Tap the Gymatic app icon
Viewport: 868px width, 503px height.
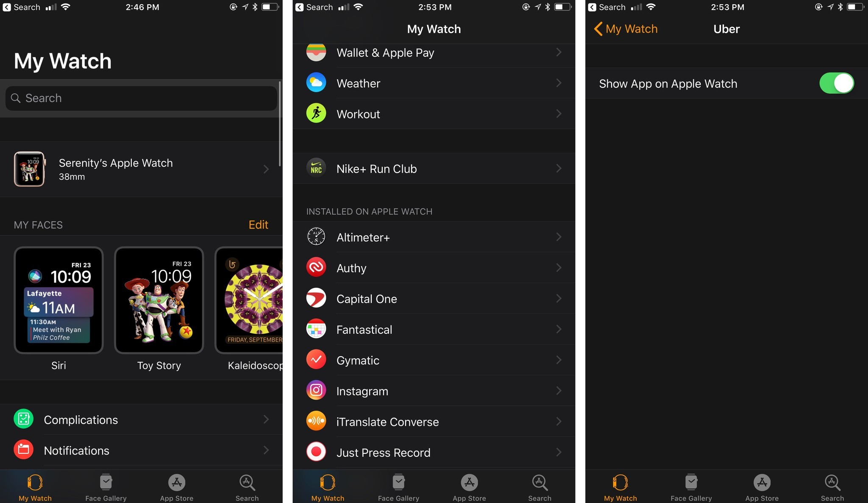coord(316,360)
